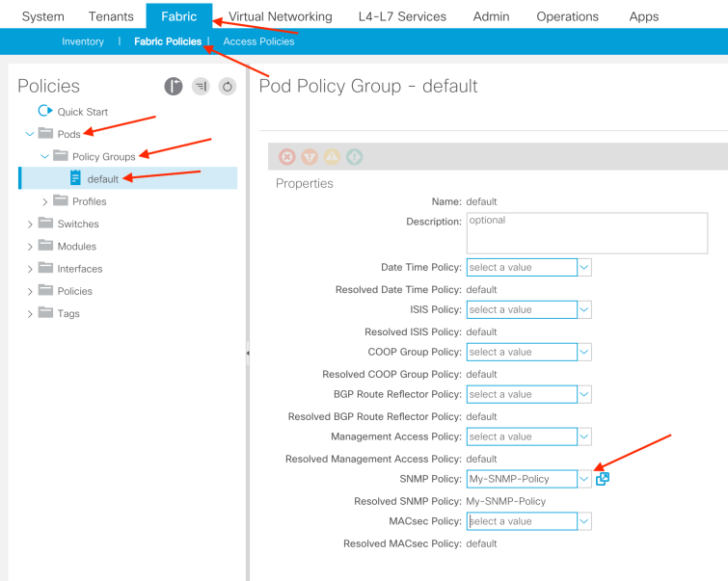This screenshot has height=581, width=728.
Task: Open the SNMP Policy dropdown arrow
Action: [584, 479]
